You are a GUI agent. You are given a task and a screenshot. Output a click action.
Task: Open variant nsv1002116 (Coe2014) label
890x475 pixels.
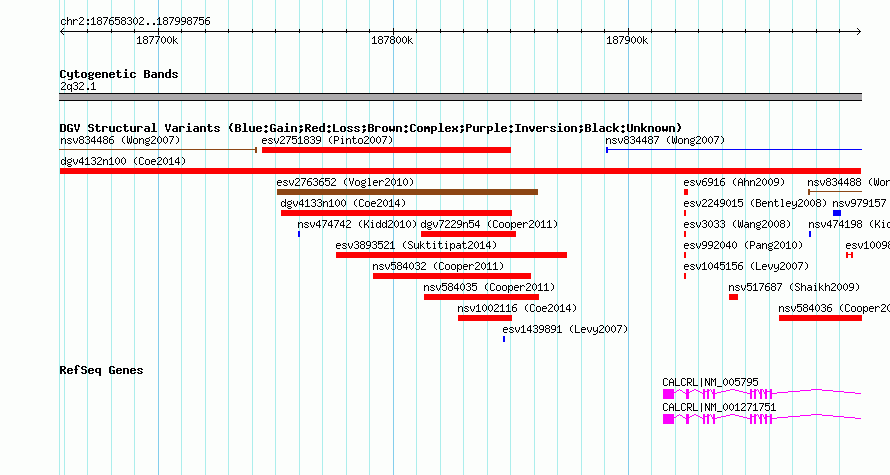pos(517,308)
